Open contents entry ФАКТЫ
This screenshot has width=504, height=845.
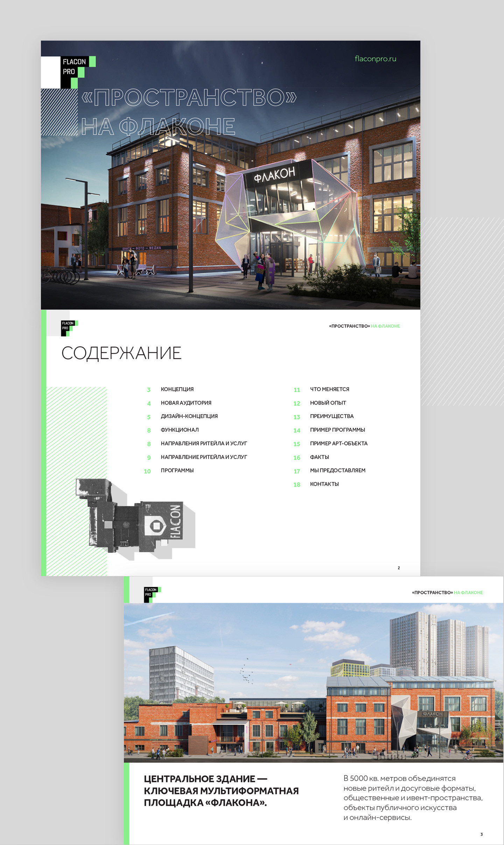319,457
